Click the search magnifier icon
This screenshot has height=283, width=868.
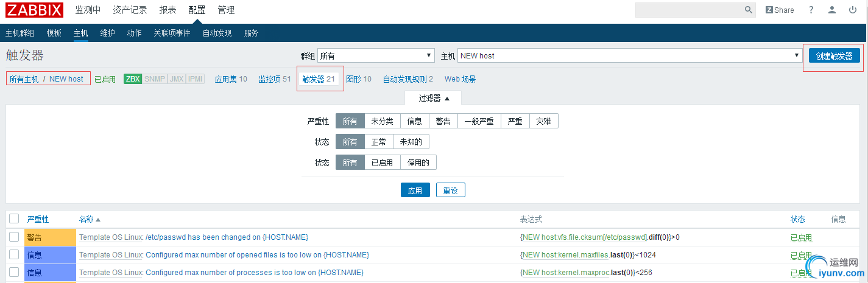749,10
